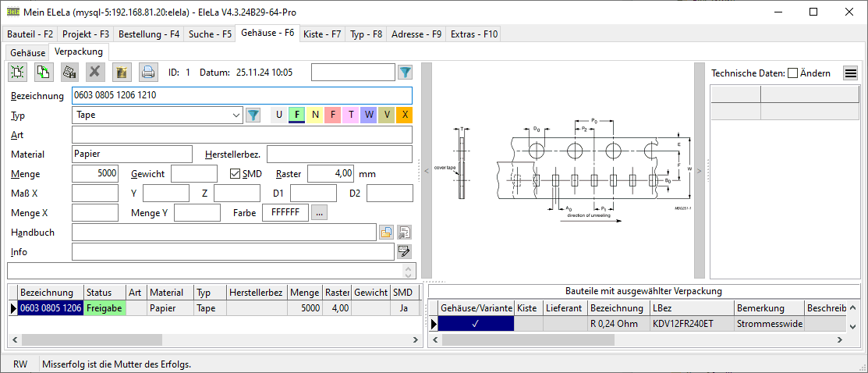This screenshot has height=373, width=868.
Task: Click the Farbe ellipsis button
Action: pos(320,212)
